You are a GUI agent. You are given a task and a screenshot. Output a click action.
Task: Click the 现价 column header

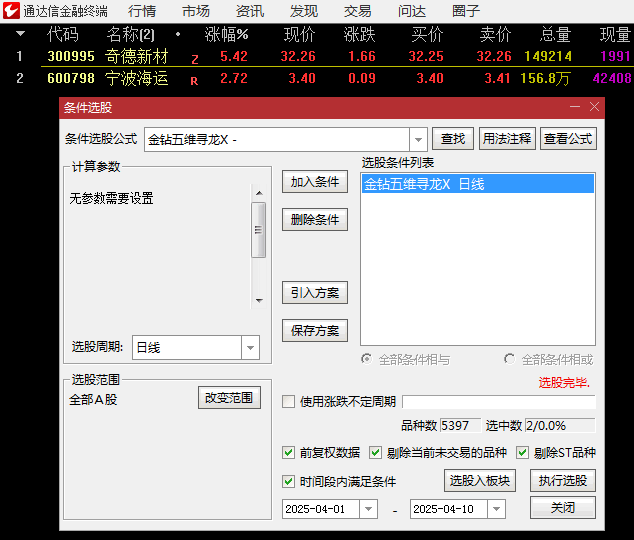[x=299, y=34]
